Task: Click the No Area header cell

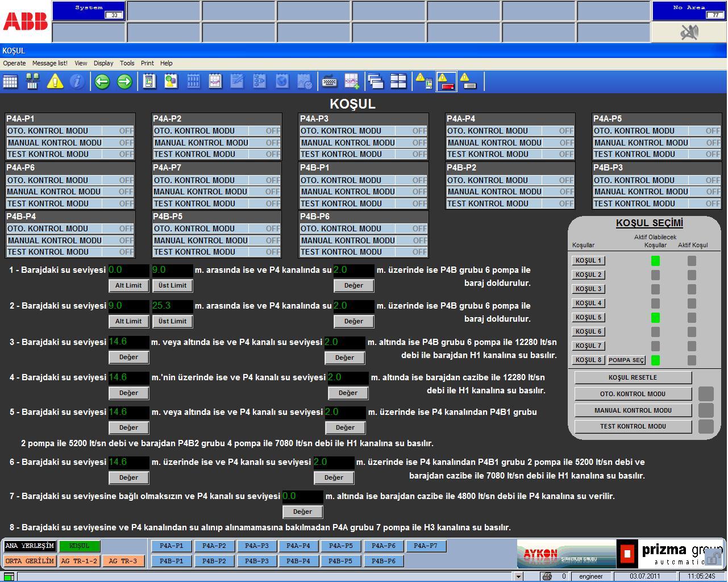Action: (x=688, y=11)
